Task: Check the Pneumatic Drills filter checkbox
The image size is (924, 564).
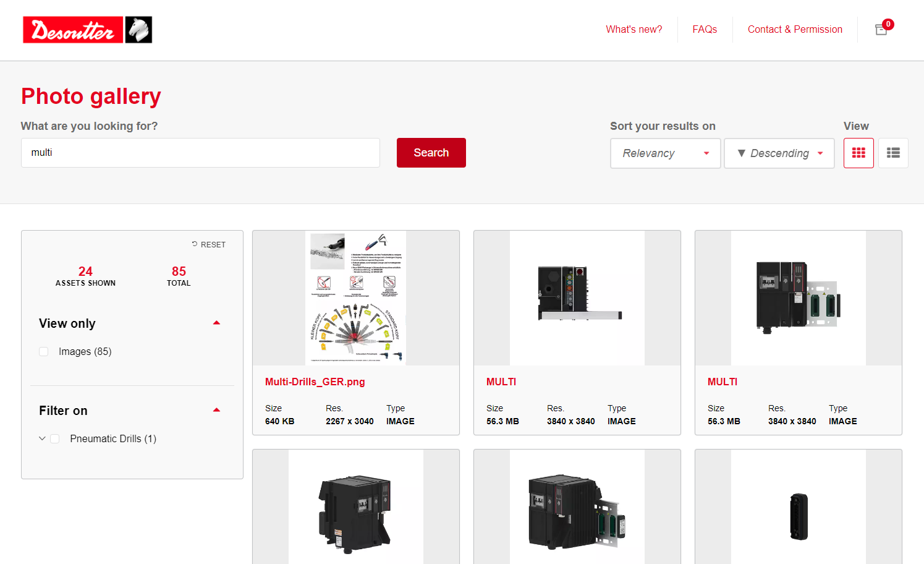Action: pyautogui.click(x=54, y=438)
